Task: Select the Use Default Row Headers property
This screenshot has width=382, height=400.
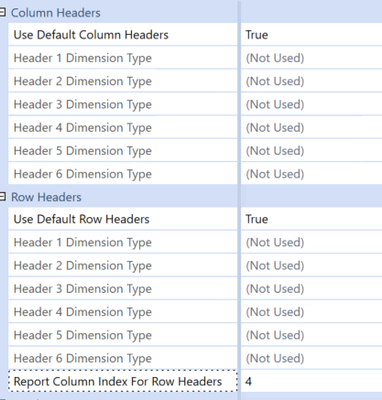Action: coord(123,219)
